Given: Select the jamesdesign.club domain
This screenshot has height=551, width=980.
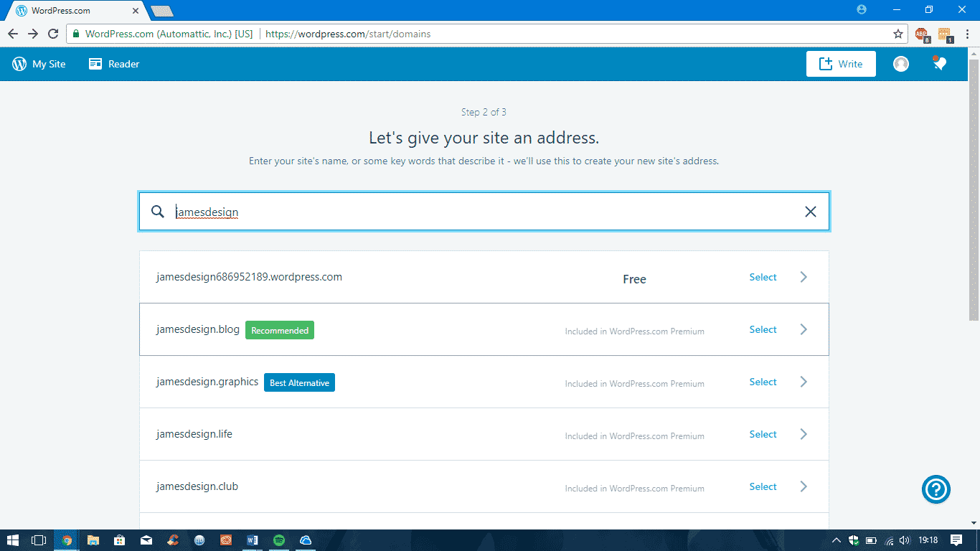Looking at the screenshot, I should pyautogui.click(x=763, y=486).
